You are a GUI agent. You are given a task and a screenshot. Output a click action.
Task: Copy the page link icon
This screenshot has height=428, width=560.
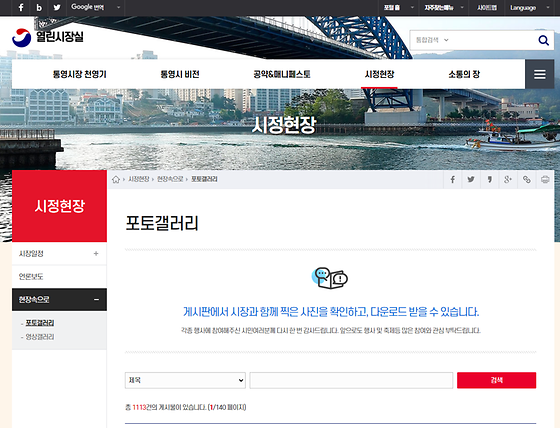click(x=526, y=179)
